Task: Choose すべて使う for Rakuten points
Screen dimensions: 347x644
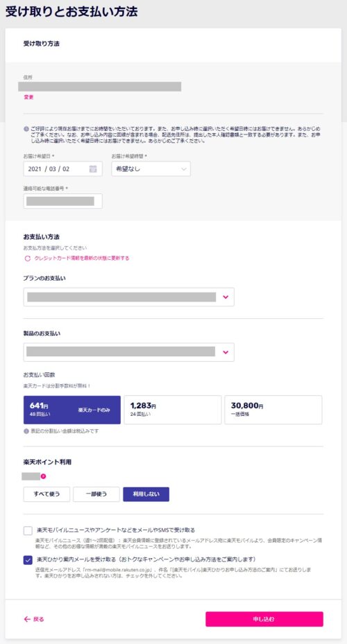Action: 46,494
